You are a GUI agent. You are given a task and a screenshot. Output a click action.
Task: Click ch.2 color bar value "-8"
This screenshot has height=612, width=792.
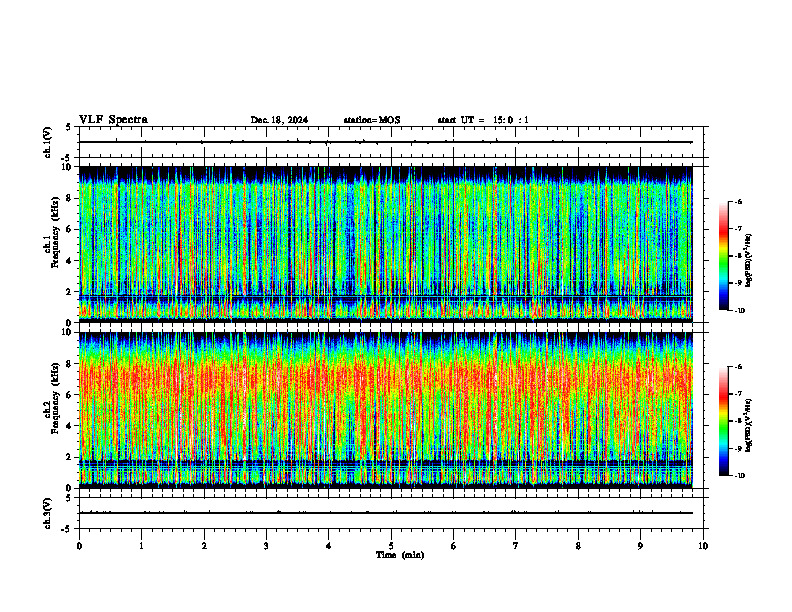(x=738, y=421)
